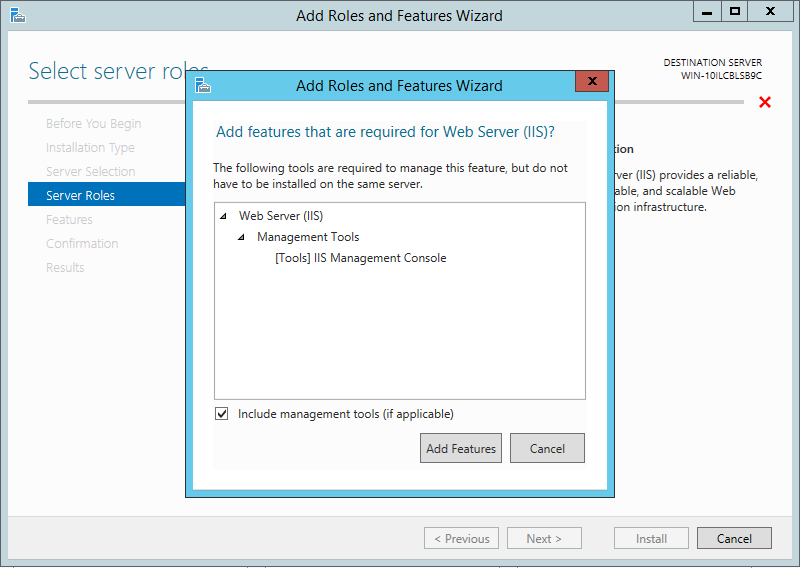Screen dimensions: 800x568
Task: Collapse the Web Server (IIS) tree node
Action: pos(223,216)
